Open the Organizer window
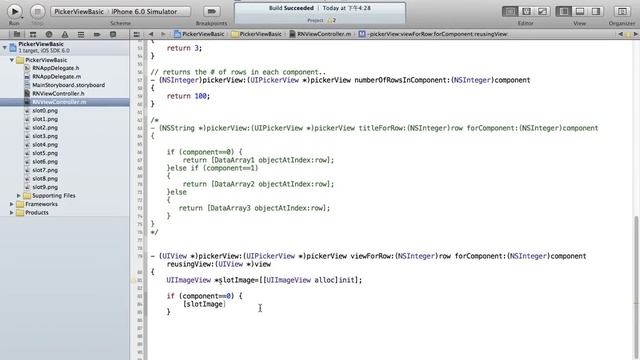Viewport: 640px width, 360px height. coord(622,11)
